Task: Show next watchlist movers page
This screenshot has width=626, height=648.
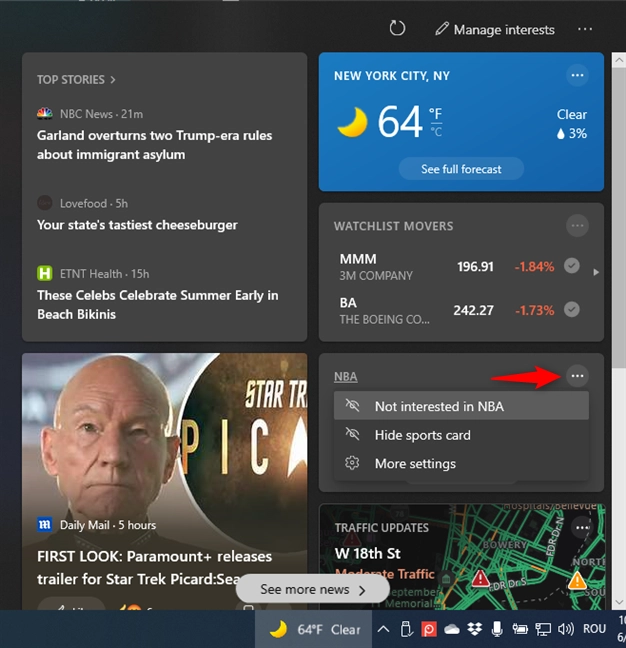Action: [x=596, y=272]
